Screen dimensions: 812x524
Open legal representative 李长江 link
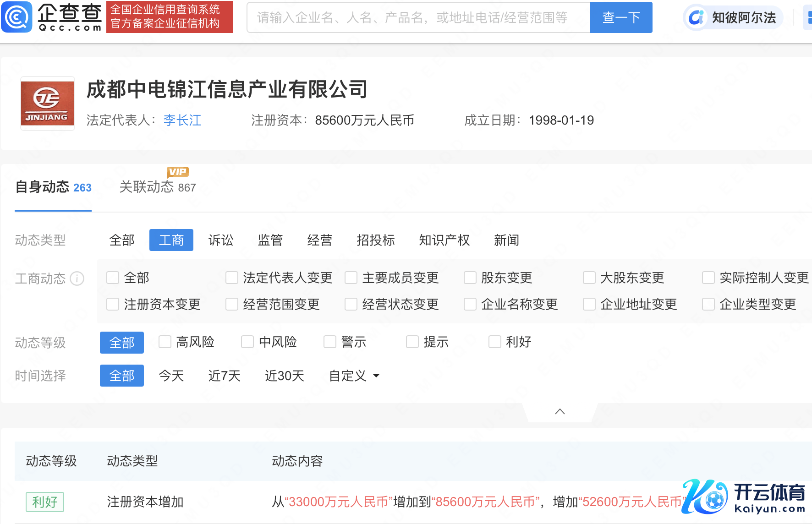(182, 120)
